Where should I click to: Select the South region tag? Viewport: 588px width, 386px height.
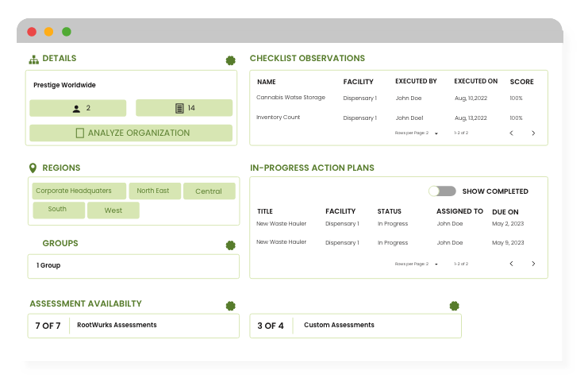(59, 210)
